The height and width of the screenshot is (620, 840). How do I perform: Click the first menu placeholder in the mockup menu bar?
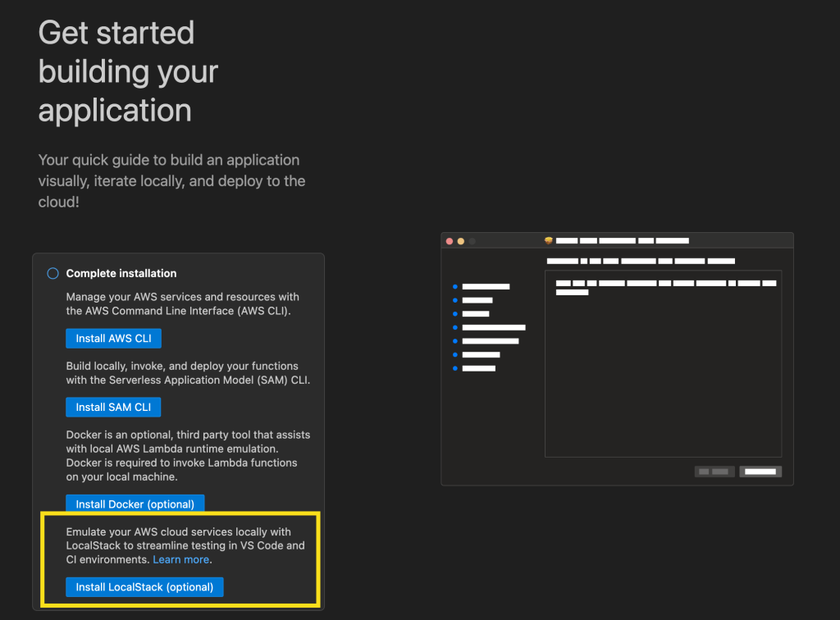coord(567,240)
